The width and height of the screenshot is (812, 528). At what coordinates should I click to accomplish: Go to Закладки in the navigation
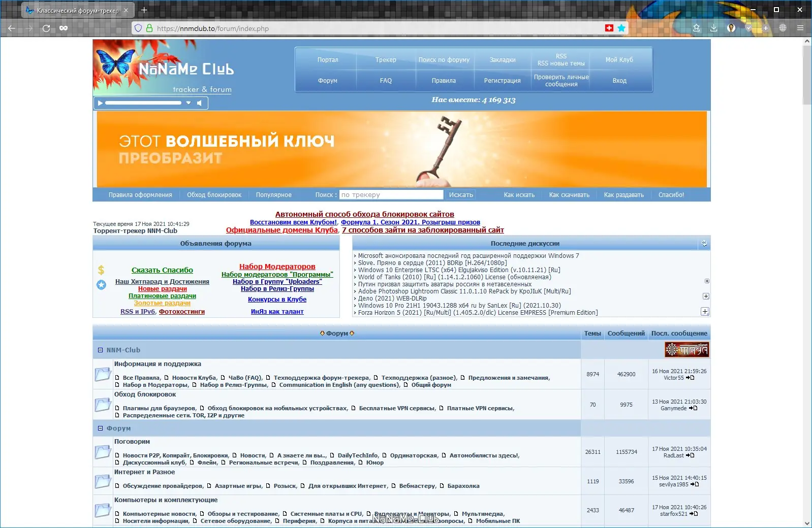click(503, 60)
